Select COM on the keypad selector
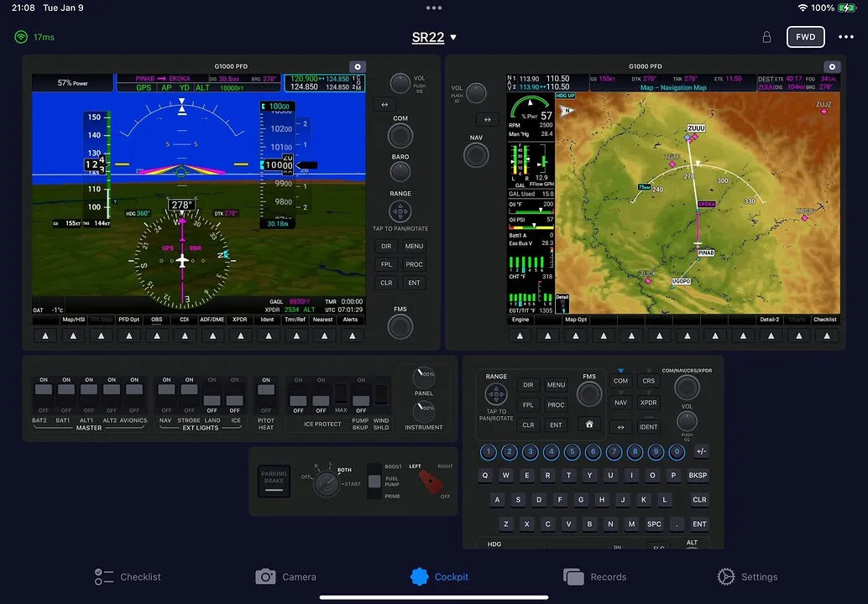Viewport: 868px width, 604px height. coord(620,381)
